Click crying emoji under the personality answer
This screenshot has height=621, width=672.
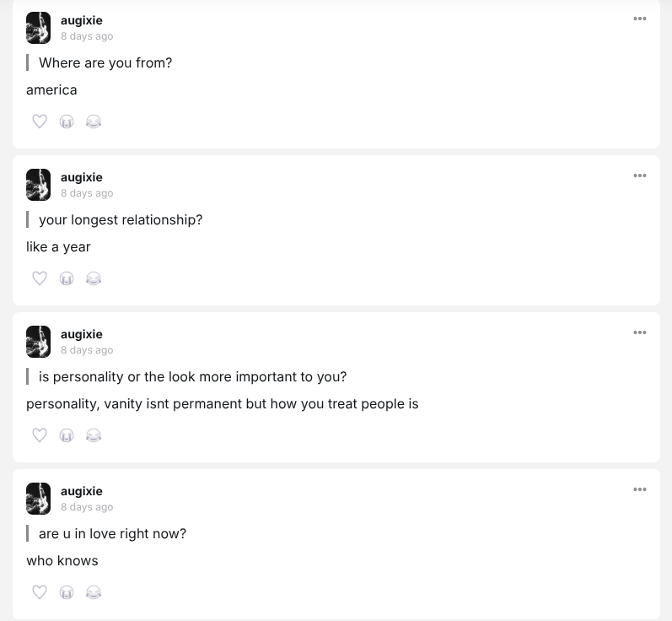tap(67, 435)
